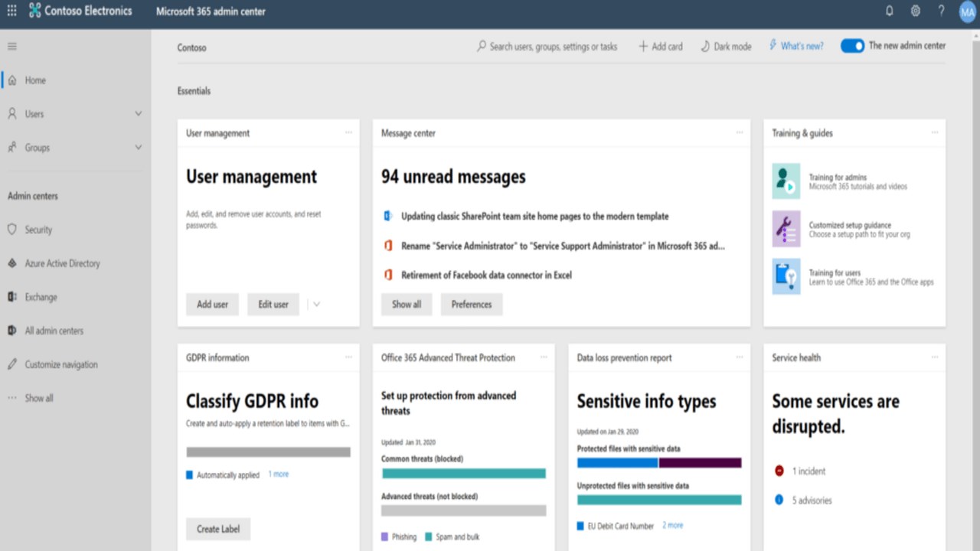This screenshot has width=980, height=551.
Task: Click the Users person icon
Action: (x=12, y=114)
